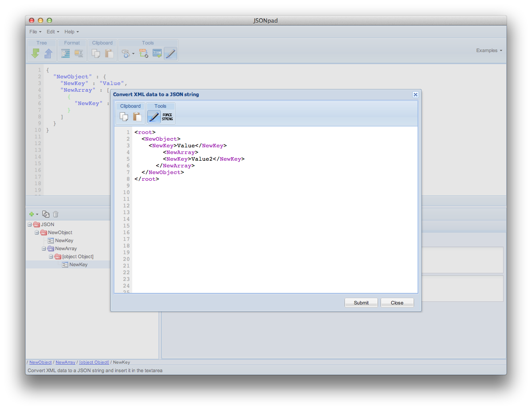The height and width of the screenshot is (410, 532).
Task: Click the format JSON icon in main toolbar
Action: 65,53
